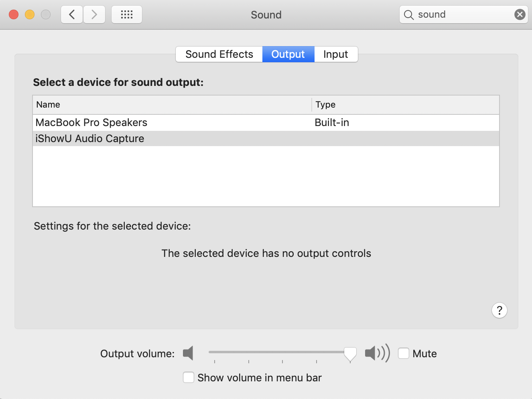Switch to the Input tab
Image resolution: width=532 pixels, height=399 pixels.
pyautogui.click(x=335, y=54)
